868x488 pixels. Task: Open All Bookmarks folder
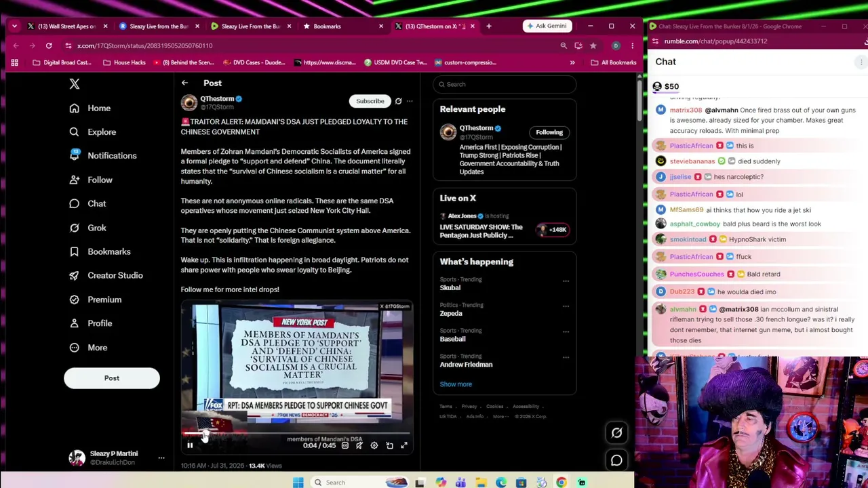point(614,62)
